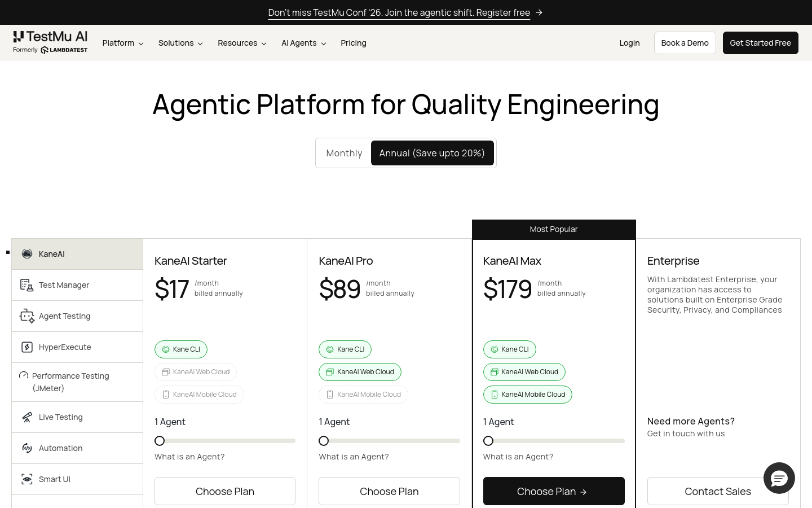Click the $89 price in KaneAI Pro
Screen dimensions: 812x508
[339, 289]
